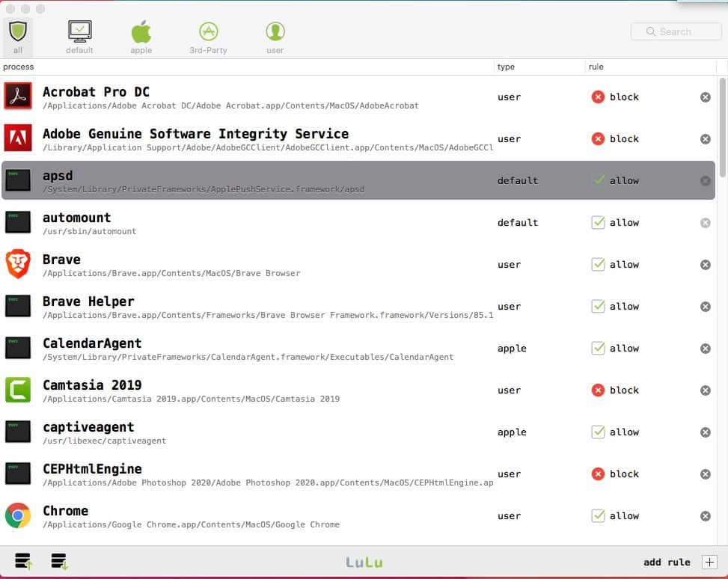Click the red block icon for CEPHtmlEngine
Viewport: 728px width, 579px height.
[598, 474]
